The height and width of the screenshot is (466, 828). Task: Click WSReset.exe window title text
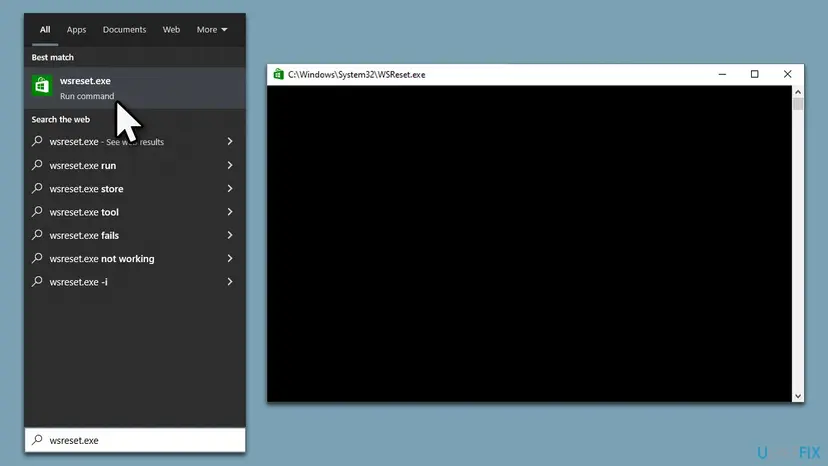pos(356,74)
